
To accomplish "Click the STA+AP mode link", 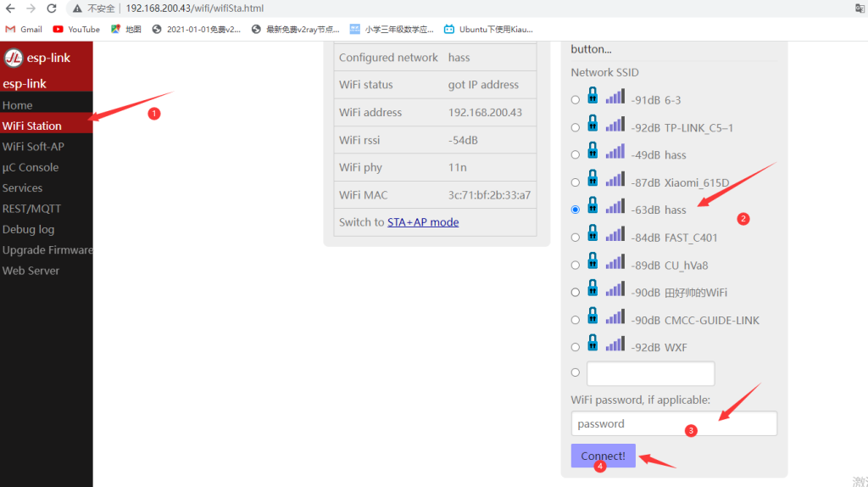I will pos(423,222).
